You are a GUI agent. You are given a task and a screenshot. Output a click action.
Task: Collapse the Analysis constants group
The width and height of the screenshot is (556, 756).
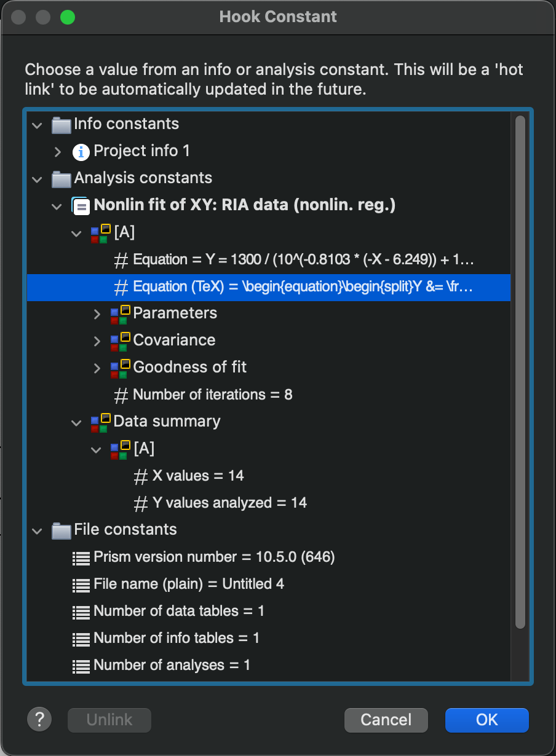[x=38, y=178]
